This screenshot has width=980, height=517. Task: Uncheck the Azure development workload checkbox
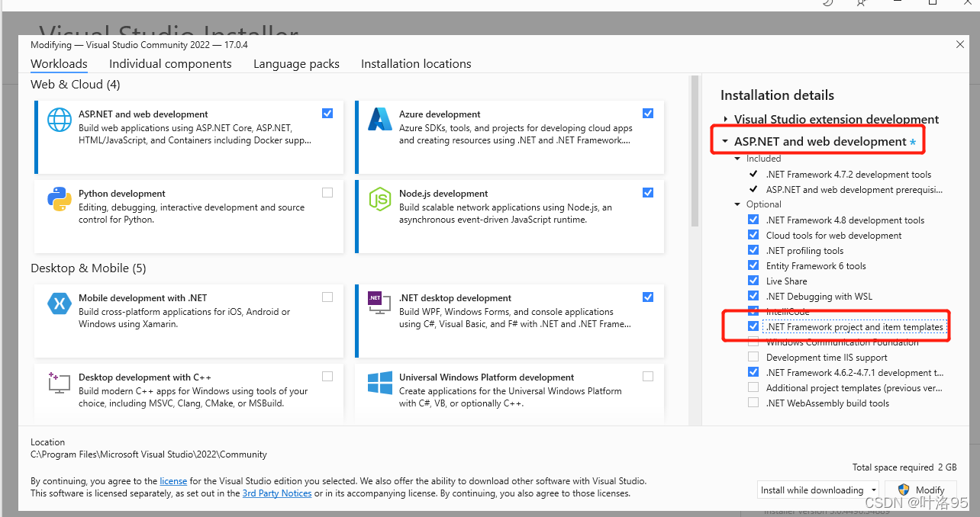648,114
